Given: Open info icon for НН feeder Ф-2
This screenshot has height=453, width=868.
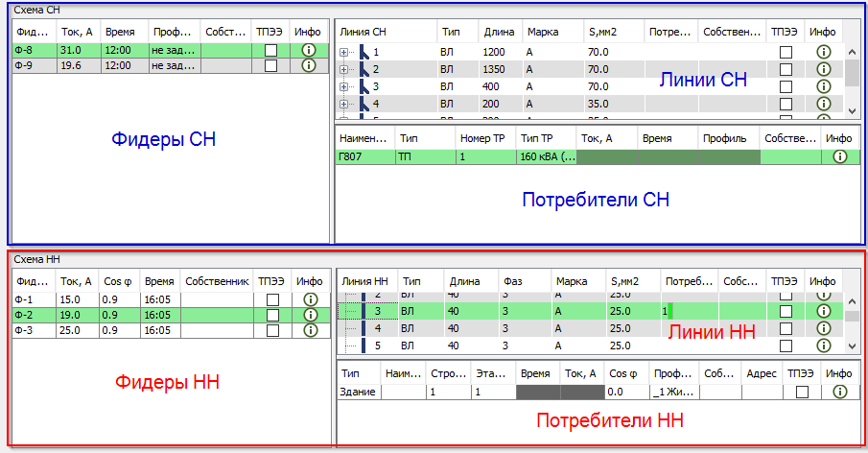Looking at the screenshot, I should [311, 315].
